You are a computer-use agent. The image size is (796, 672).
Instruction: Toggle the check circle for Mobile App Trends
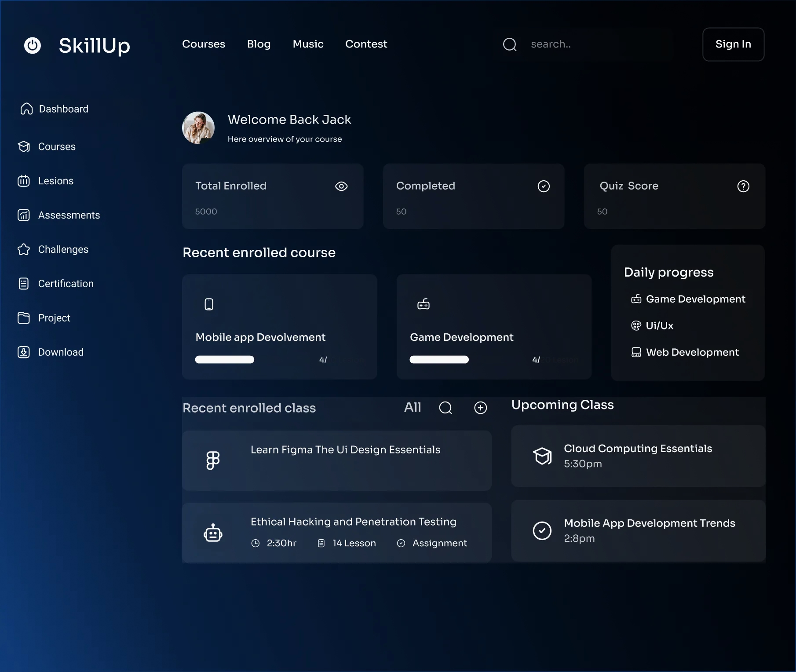[542, 531]
